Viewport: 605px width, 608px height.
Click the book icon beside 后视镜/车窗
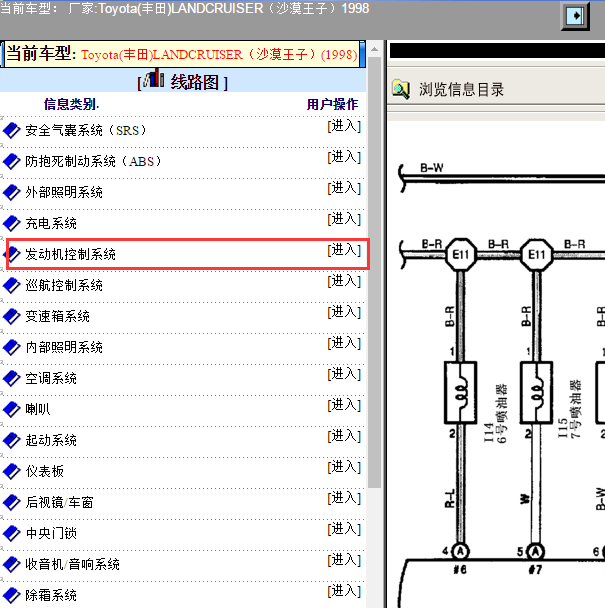click(12, 503)
